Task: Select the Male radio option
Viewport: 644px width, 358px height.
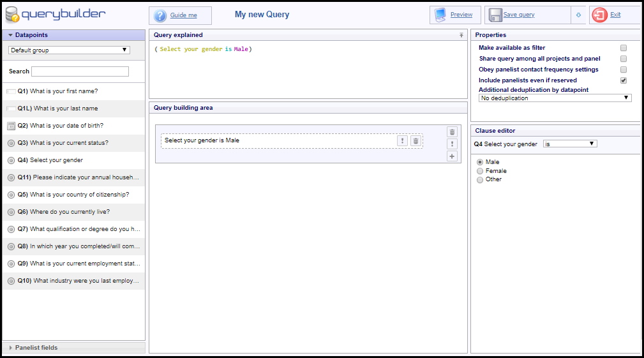Action: click(x=480, y=162)
